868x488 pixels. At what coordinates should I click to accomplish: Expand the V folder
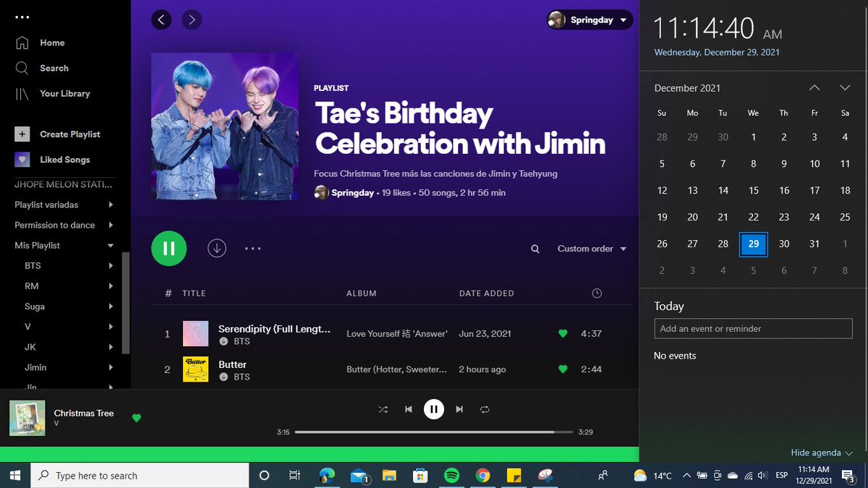pos(111,326)
